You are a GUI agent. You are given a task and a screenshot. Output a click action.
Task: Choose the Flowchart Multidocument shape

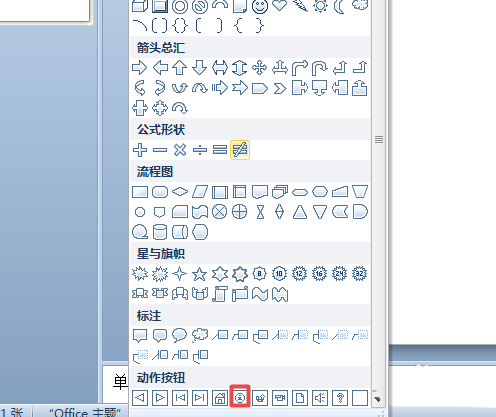pos(280,192)
